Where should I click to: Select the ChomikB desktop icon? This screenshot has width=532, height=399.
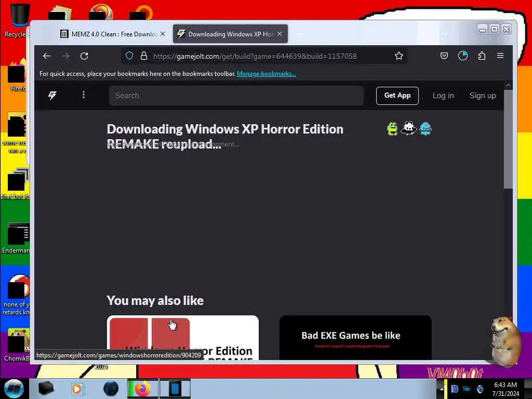pyautogui.click(x=16, y=345)
